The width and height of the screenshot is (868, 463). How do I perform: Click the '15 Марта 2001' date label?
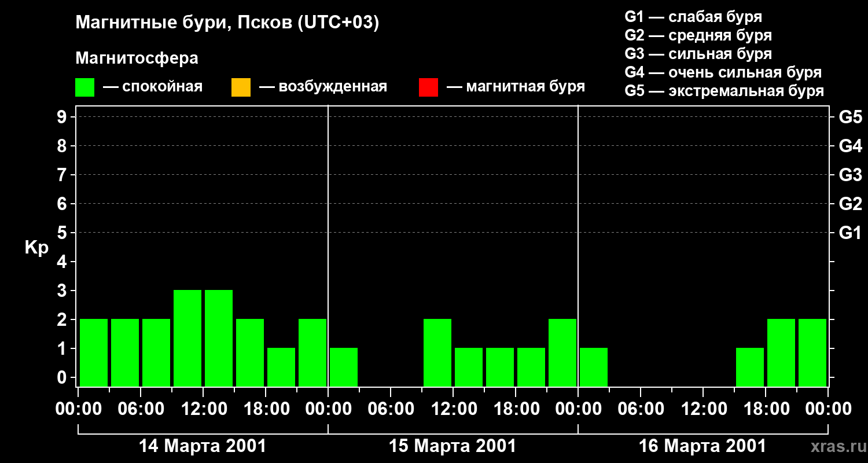(453, 446)
